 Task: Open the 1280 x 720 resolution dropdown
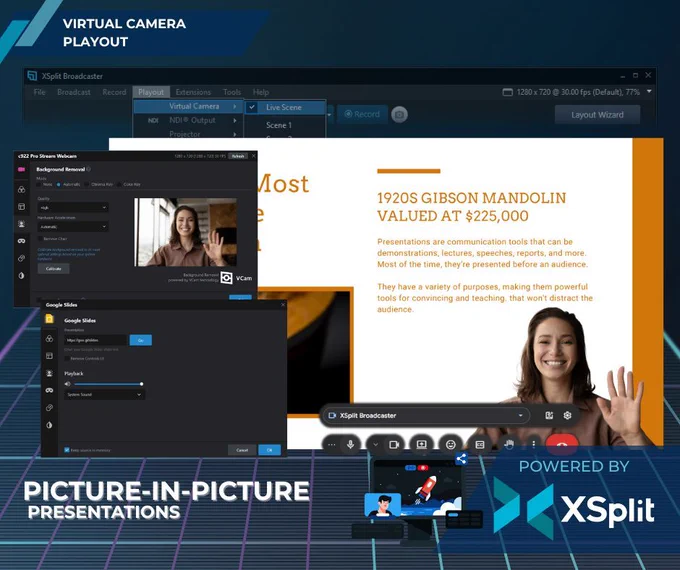(x=649, y=92)
